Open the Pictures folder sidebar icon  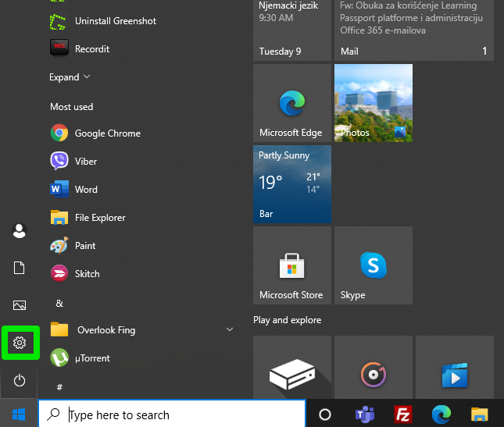point(20,305)
